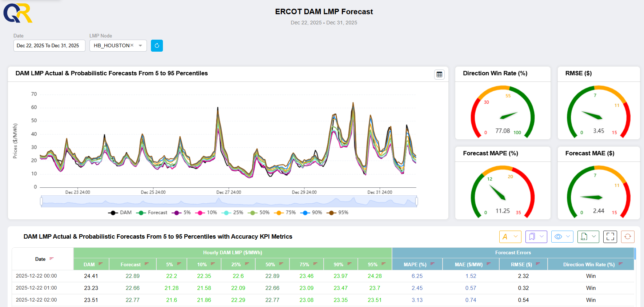Image resolution: width=644 pixels, height=307 pixels.
Task: Click the filter icon on Forecast column
Action: pyautogui.click(x=147, y=264)
